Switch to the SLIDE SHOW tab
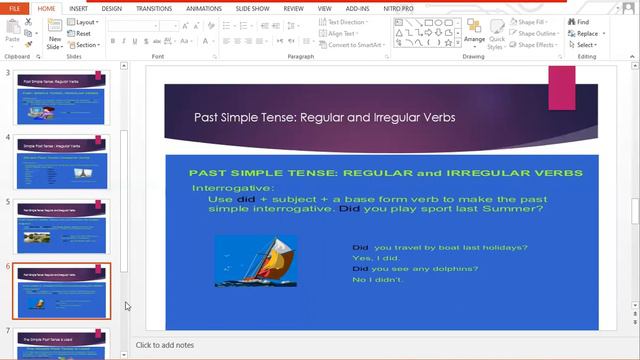The image size is (640, 360). coord(252,9)
